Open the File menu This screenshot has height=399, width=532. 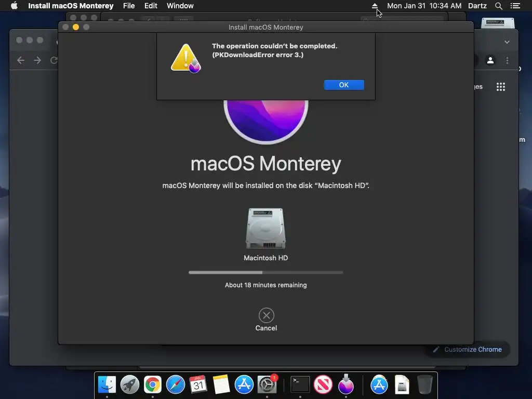[129, 6]
